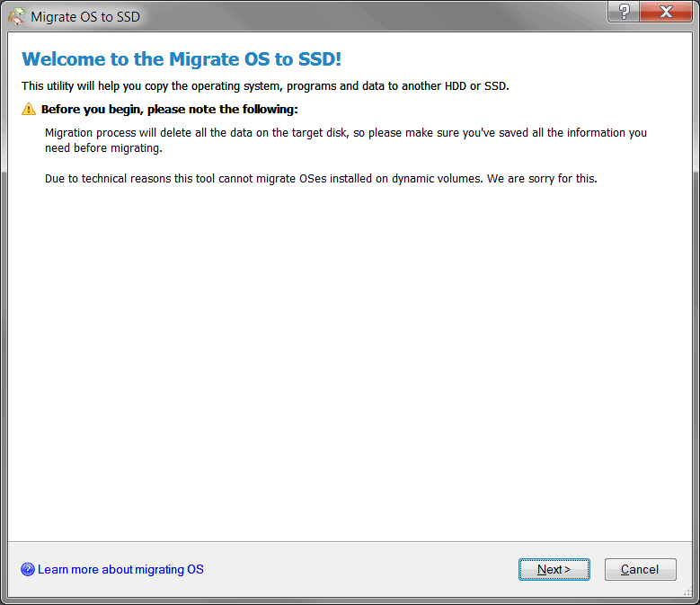This screenshot has height=605, width=700.
Task: Click the blue help icon beside Learn more
Action: click(x=28, y=569)
